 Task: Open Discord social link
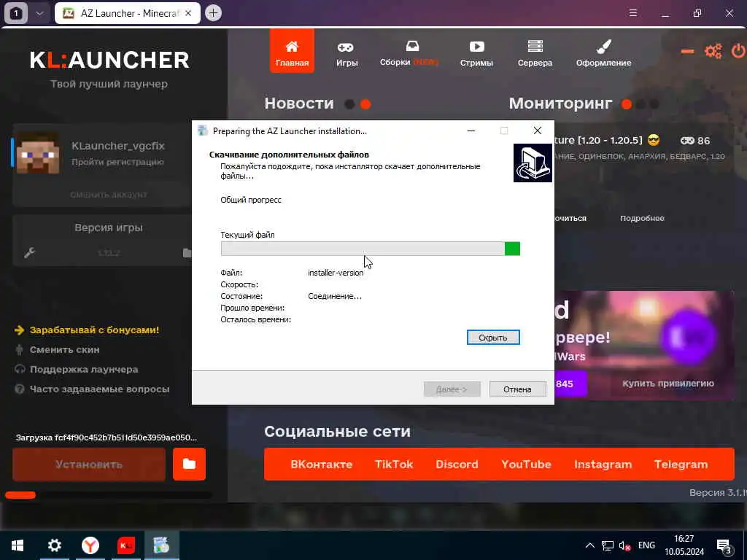tap(457, 464)
